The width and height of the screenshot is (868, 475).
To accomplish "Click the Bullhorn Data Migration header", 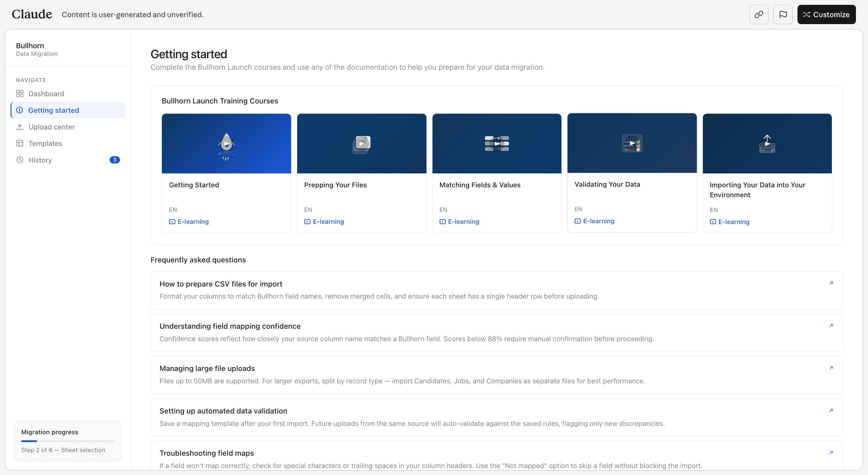I will (37, 49).
